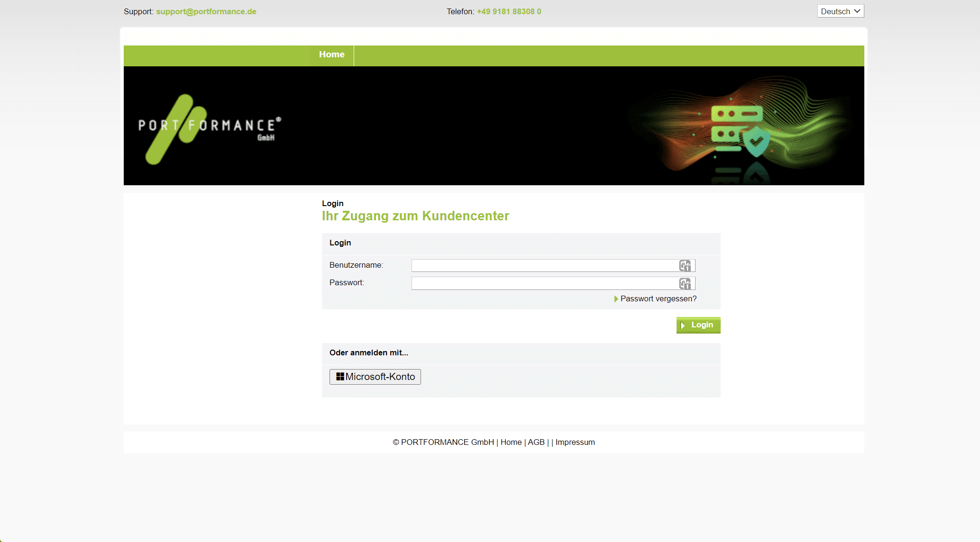Click the Passwort vergessen? link

658,299
